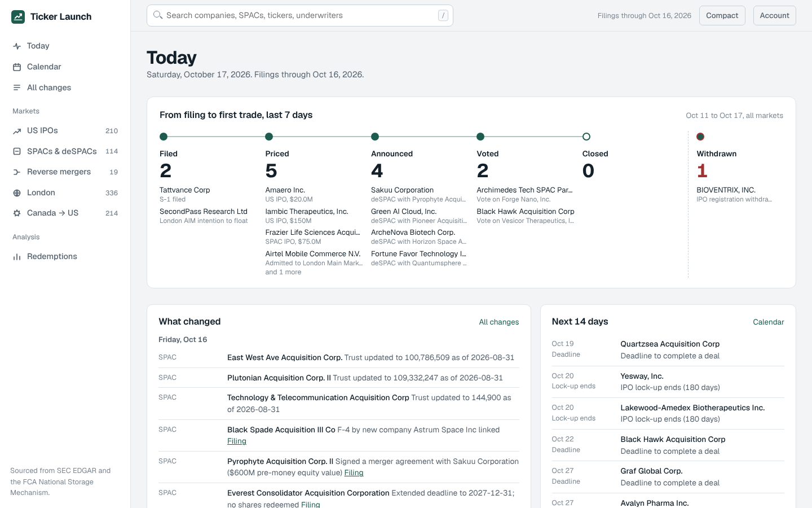The width and height of the screenshot is (812, 508).
Task: Select Black Hawk Acquisition Corp under Voted
Action: tap(526, 212)
